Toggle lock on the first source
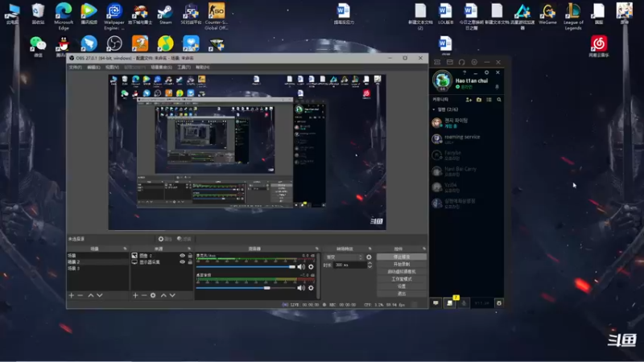Screen dimensions: 644x362 click(x=190, y=255)
